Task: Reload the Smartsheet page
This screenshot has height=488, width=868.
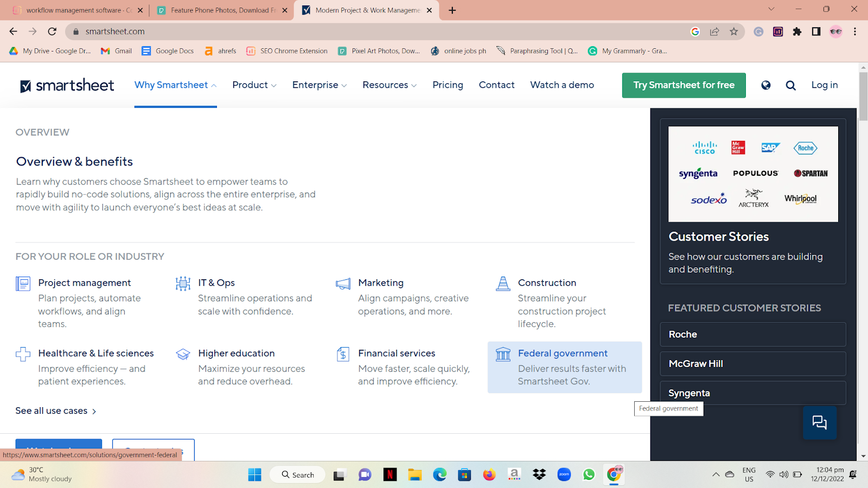Action: pos(52,31)
